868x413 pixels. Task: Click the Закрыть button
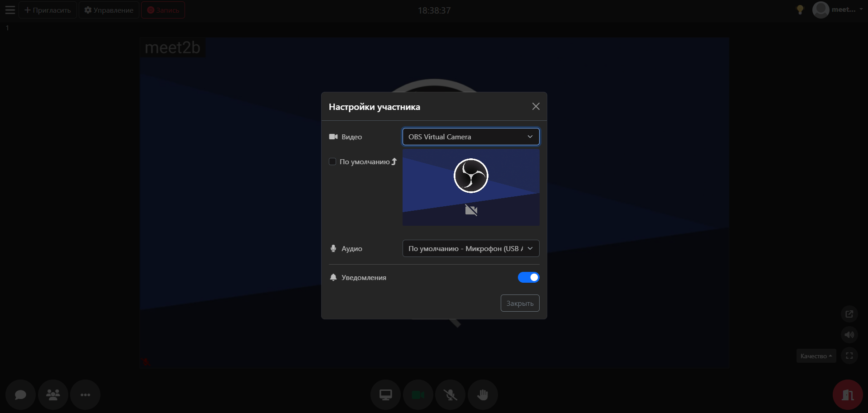[x=520, y=303]
